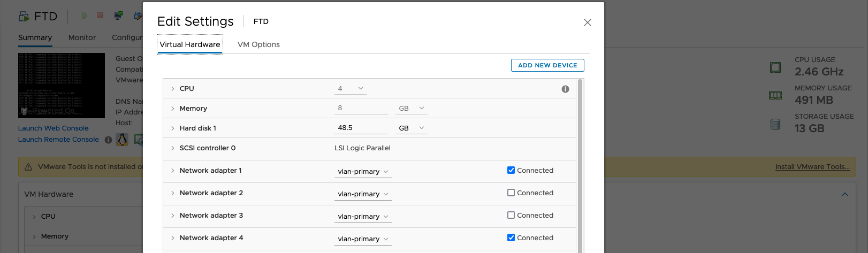868x253 pixels.
Task: Expand SCSI controller 0 details
Action: 173,148
